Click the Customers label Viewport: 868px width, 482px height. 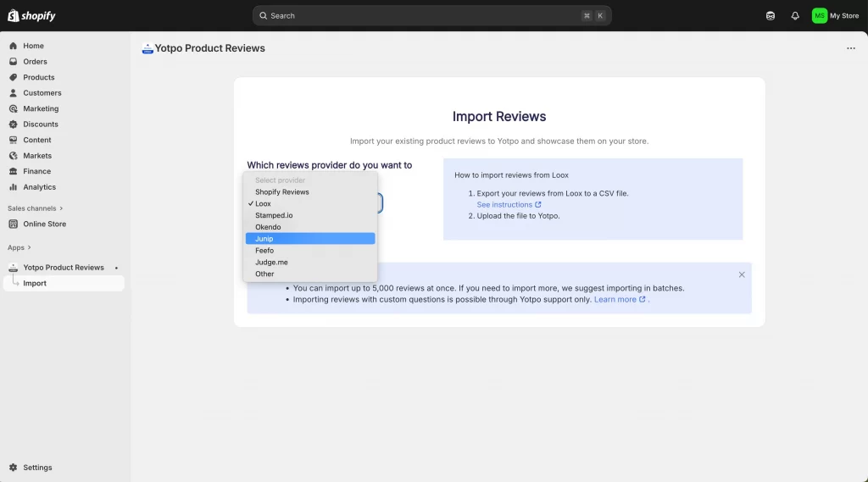42,93
